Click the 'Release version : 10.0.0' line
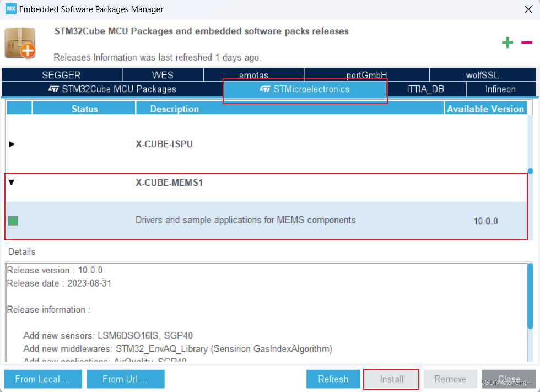This screenshot has width=540, height=392. tap(55, 270)
